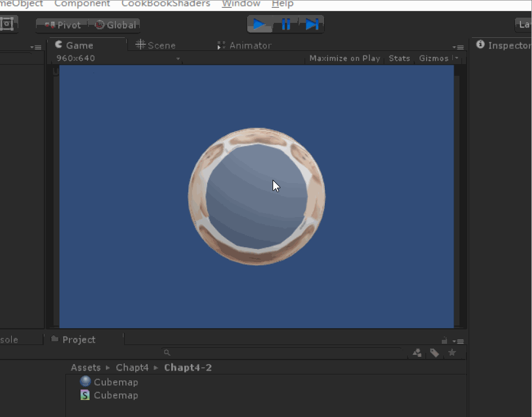Click the Search by Type icon

417,353
